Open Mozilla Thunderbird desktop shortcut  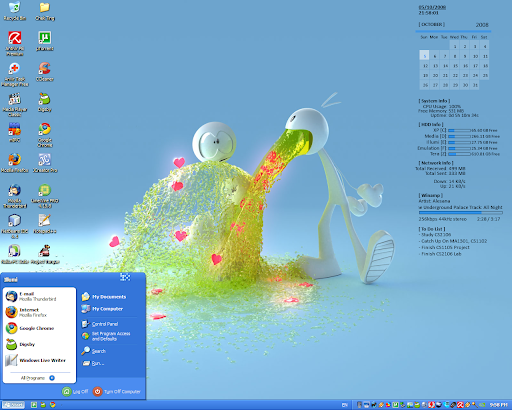15,196
